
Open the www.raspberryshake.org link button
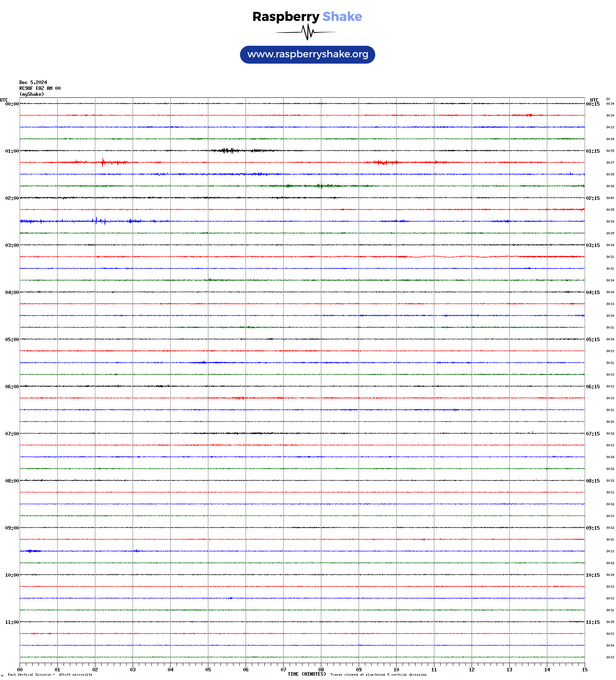[307, 55]
